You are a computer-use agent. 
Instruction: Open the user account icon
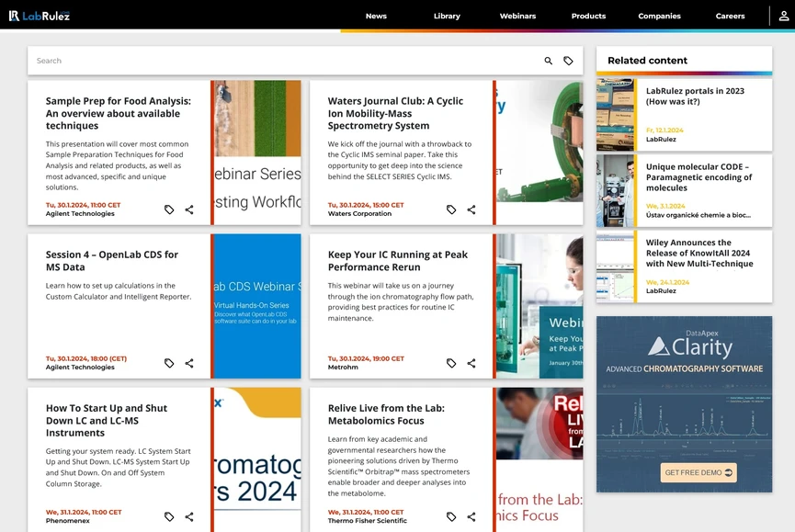783,16
